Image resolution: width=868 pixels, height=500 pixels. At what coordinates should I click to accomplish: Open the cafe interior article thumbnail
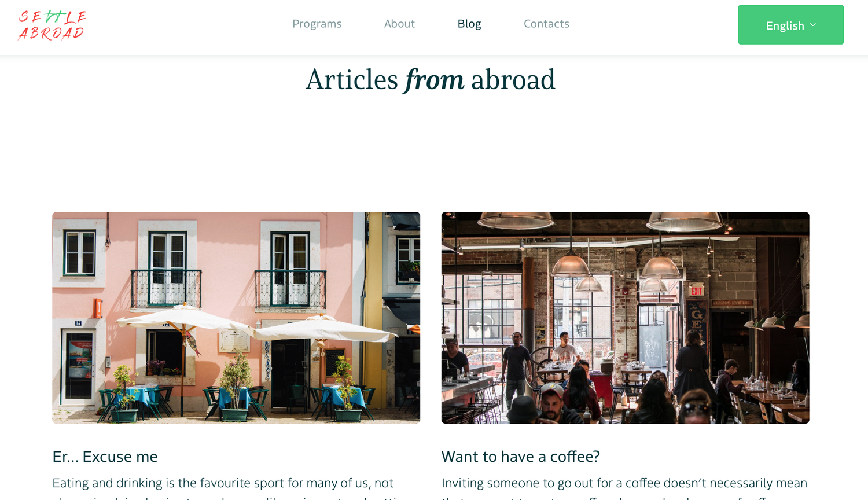625,318
